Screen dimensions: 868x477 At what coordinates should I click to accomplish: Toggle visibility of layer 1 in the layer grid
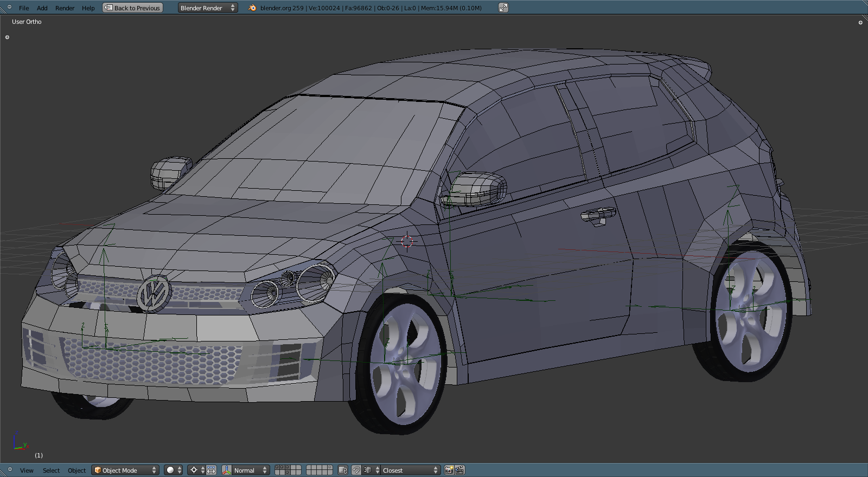pyautogui.click(x=277, y=467)
